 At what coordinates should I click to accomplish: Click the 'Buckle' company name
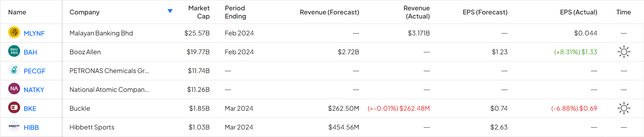[80, 108]
